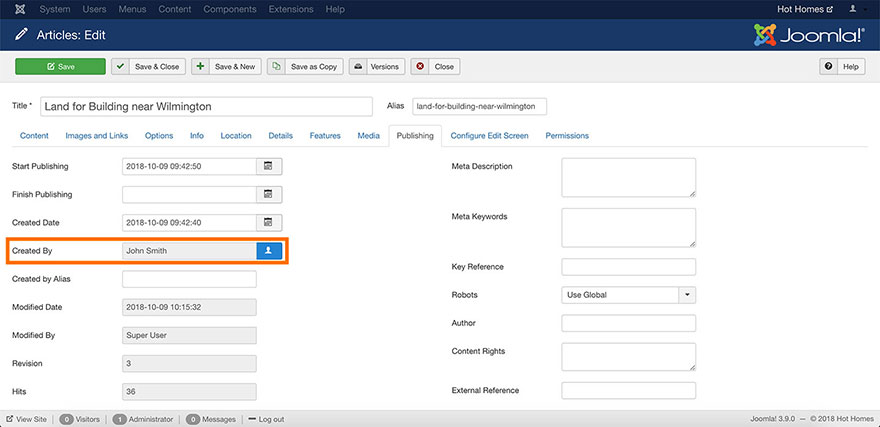Expand the Robots dropdown

pos(686,295)
